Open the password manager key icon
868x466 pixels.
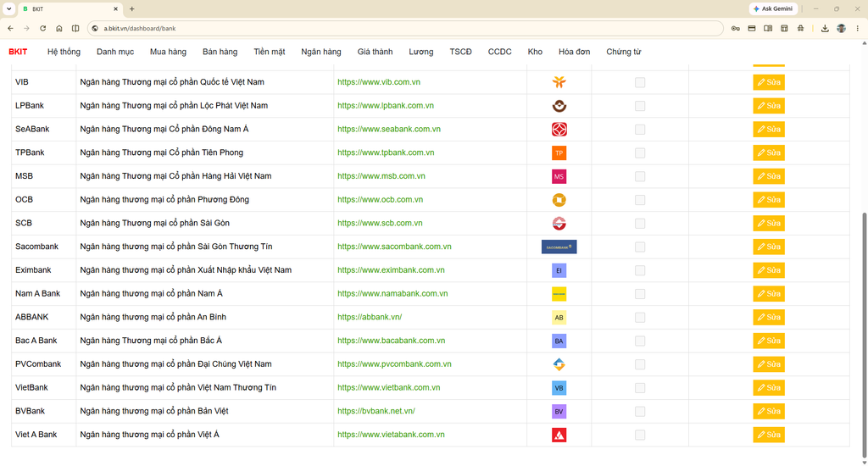click(x=735, y=28)
